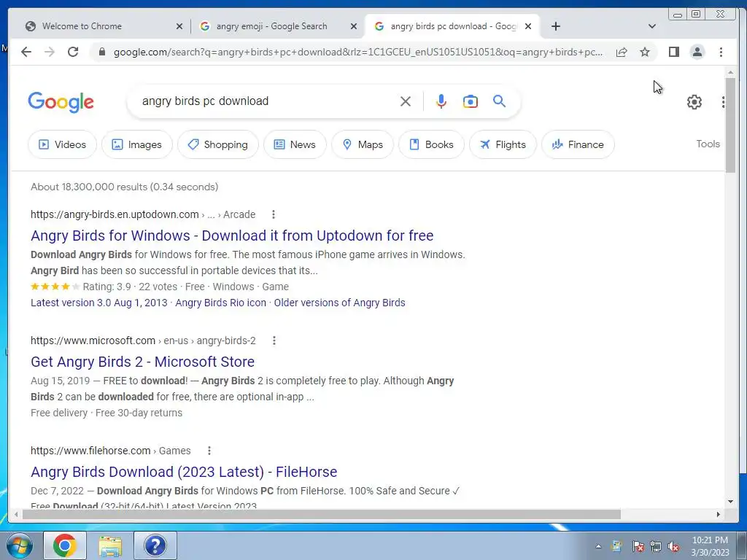Image resolution: width=747 pixels, height=560 pixels.
Task: Filter results by Images
Action: (x=137, y=144)
